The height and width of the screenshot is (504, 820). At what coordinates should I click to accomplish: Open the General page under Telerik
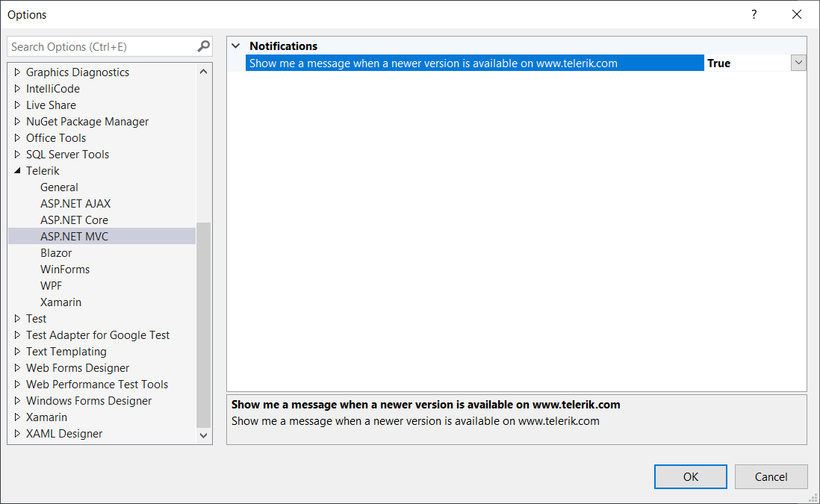point(59,187)
